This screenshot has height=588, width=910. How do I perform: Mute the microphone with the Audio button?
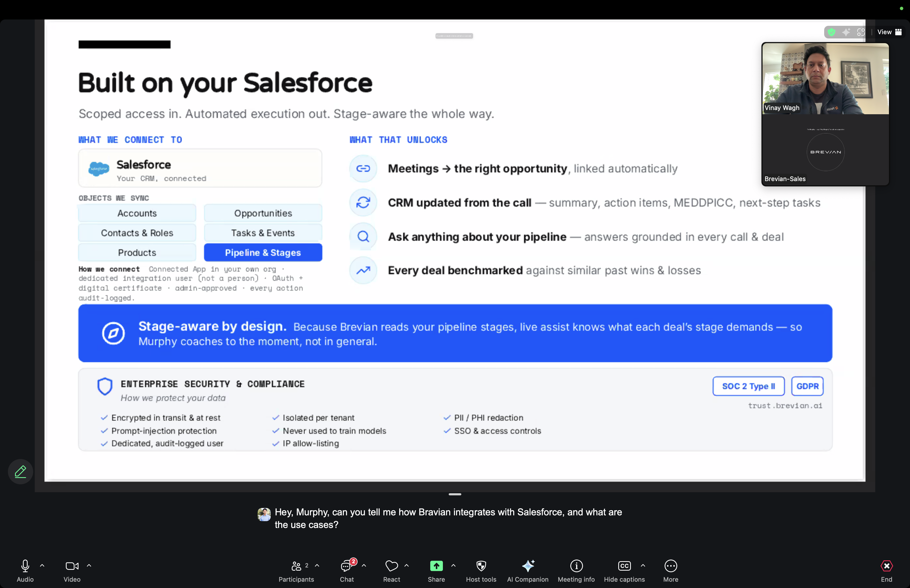tap(25, 571)
